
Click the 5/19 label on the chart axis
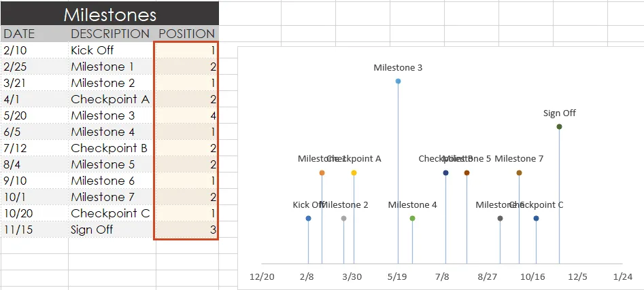[397, 277]
